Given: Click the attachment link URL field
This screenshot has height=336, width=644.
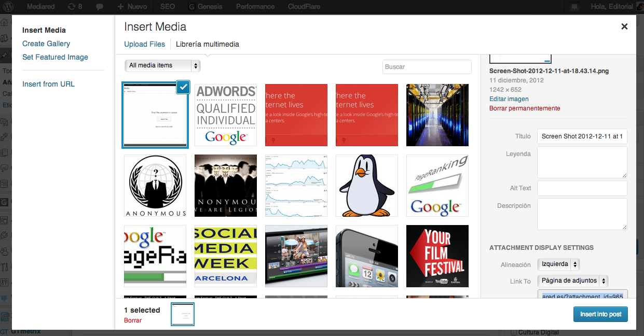Looking at the screenshot, I should pos(583,295).
